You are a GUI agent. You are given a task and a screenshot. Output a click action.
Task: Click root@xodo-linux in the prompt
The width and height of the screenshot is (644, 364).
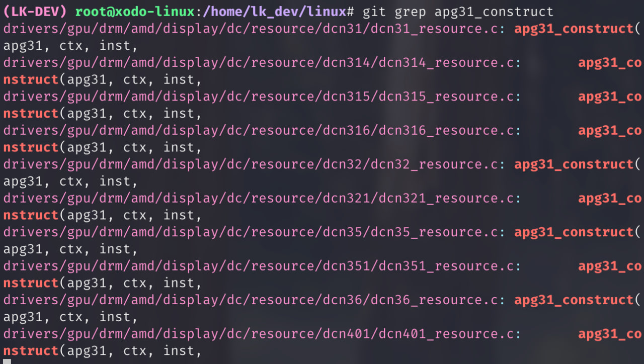(x=135, y=12)
